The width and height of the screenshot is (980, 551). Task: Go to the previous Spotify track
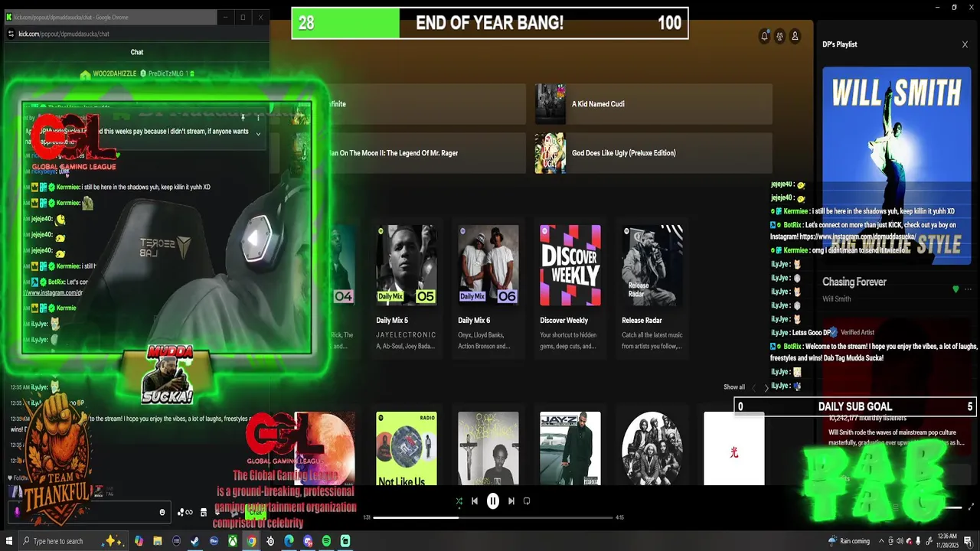tap(475, 501)
